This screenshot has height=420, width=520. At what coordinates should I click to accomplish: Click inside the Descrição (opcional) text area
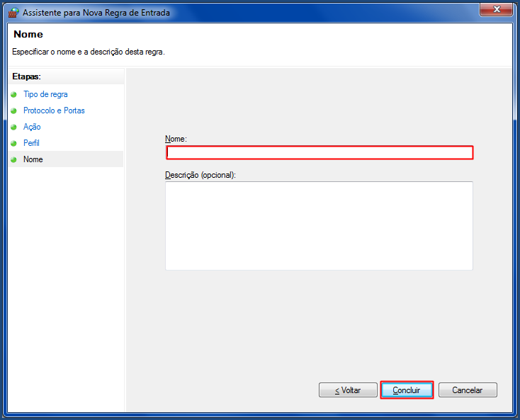pyautogui.click(x=319, y=226)
